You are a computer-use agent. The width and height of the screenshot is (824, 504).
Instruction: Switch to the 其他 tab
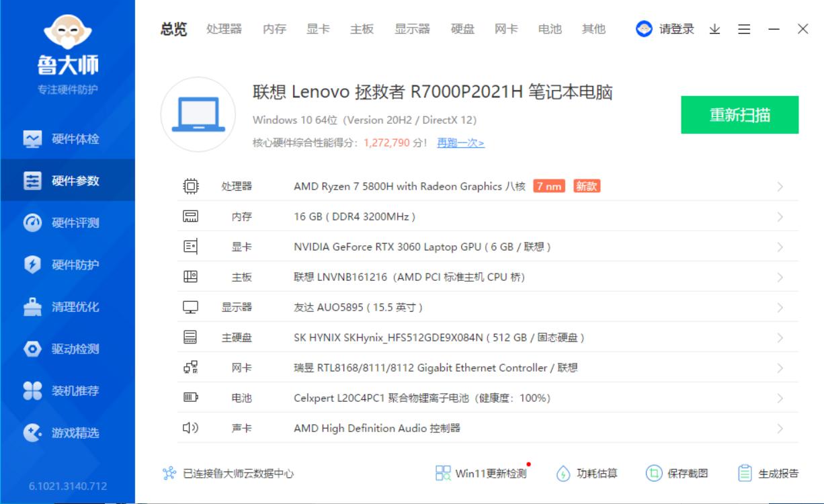(x=593, y=29)
